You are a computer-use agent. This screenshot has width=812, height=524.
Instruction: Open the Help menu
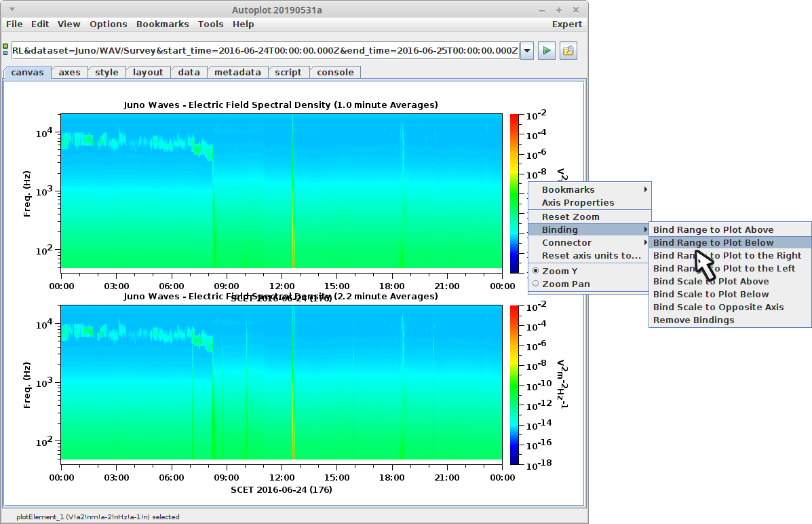tap(243, 24)
